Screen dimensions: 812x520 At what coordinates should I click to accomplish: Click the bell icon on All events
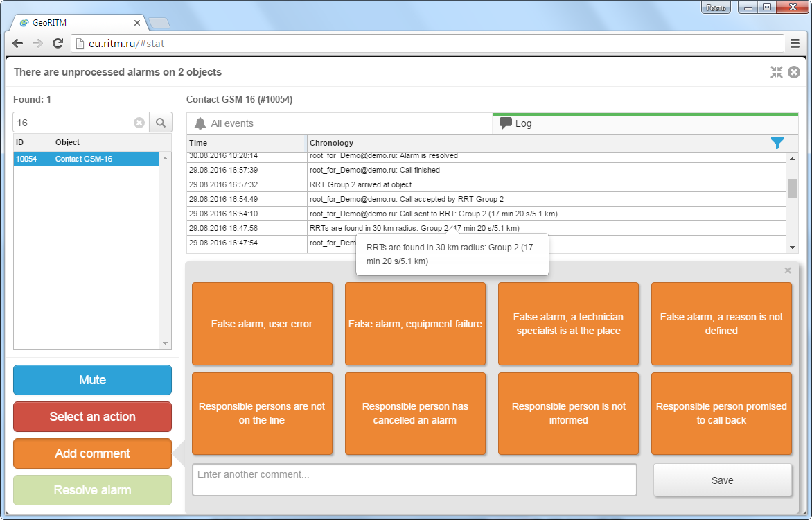click(200, 123)
